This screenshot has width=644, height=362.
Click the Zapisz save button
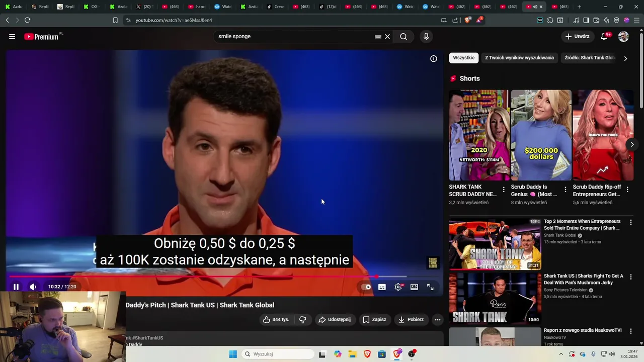(374, 319)
